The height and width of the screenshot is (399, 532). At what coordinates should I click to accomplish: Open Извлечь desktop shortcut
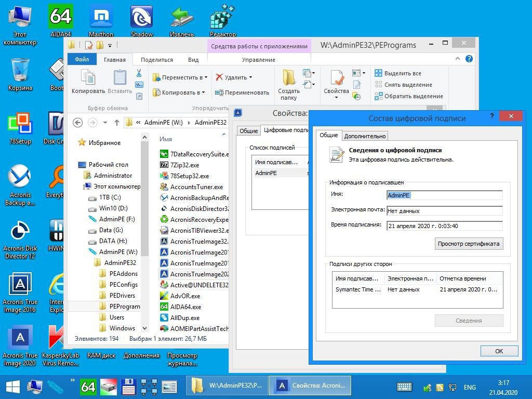[181, 20]
